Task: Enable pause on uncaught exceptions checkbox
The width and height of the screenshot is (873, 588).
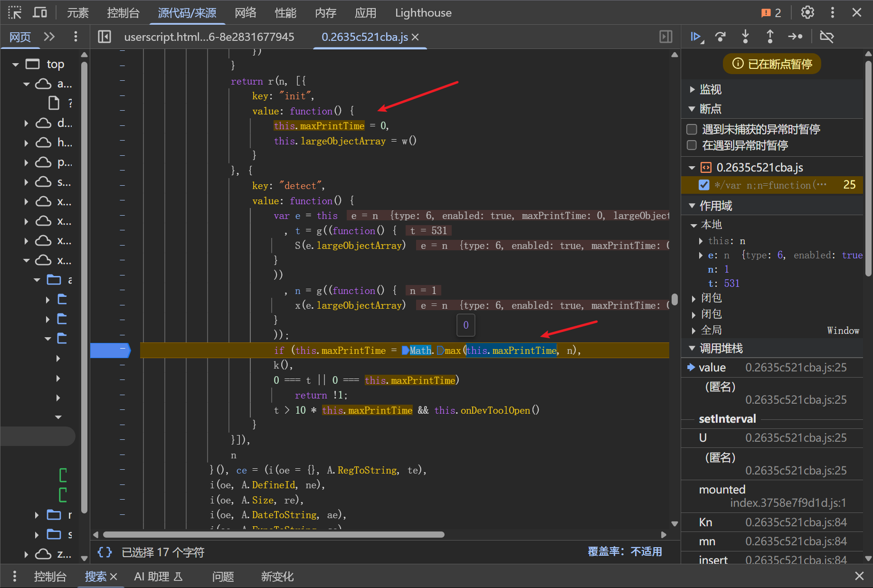Action: click(x=692, y=129)
